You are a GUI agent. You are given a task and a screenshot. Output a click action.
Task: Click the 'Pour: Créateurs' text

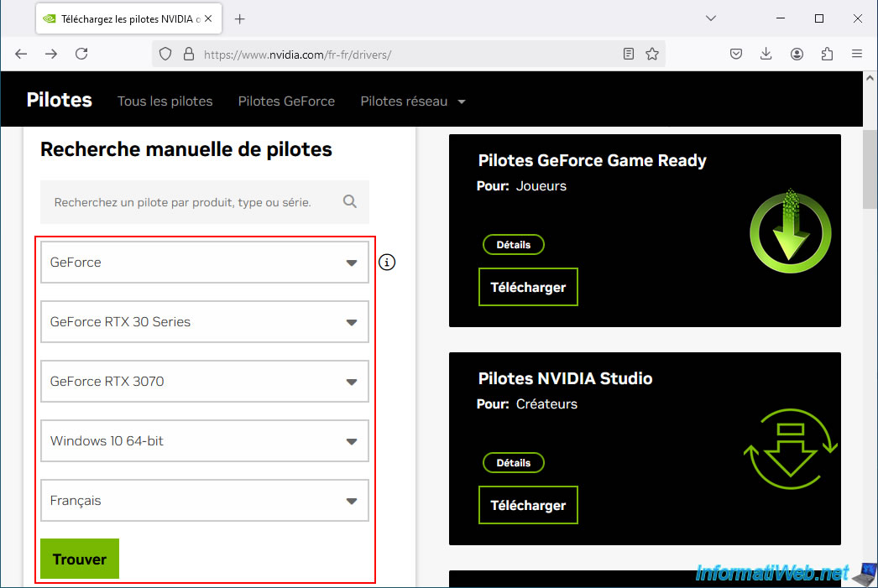click(x=527, y=404)
